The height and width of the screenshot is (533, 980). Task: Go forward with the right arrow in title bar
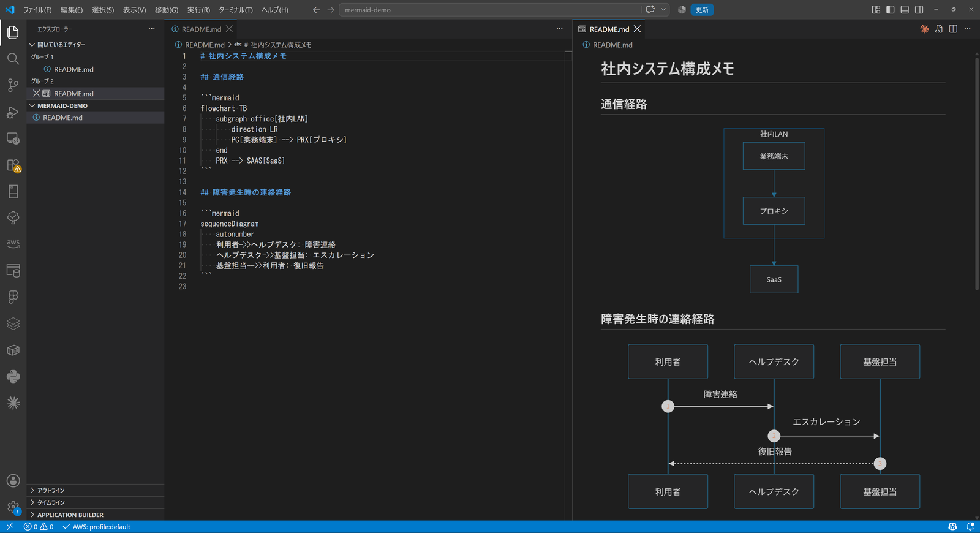click(x=331, y=10)
